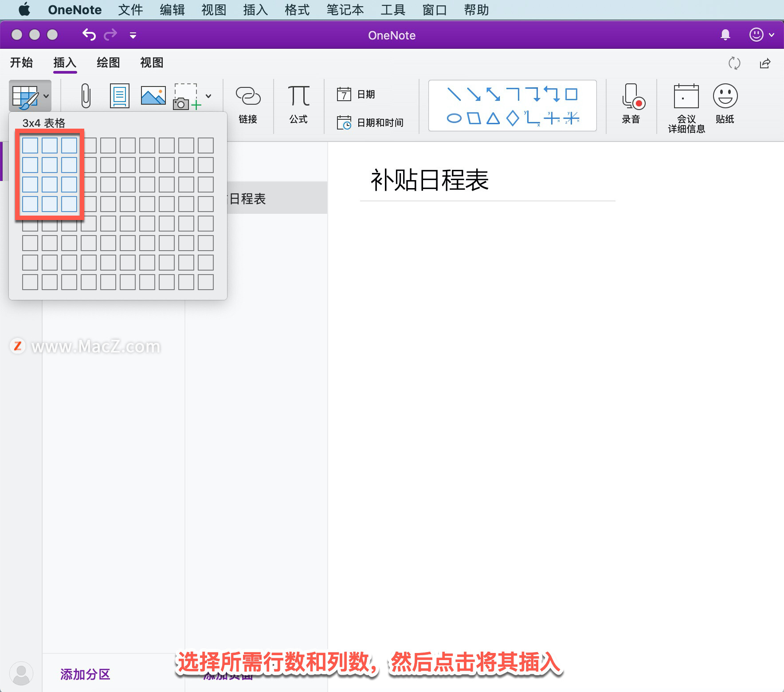
Task: Redo the last action
Action: pyautogui.click(x=110, y=35)
